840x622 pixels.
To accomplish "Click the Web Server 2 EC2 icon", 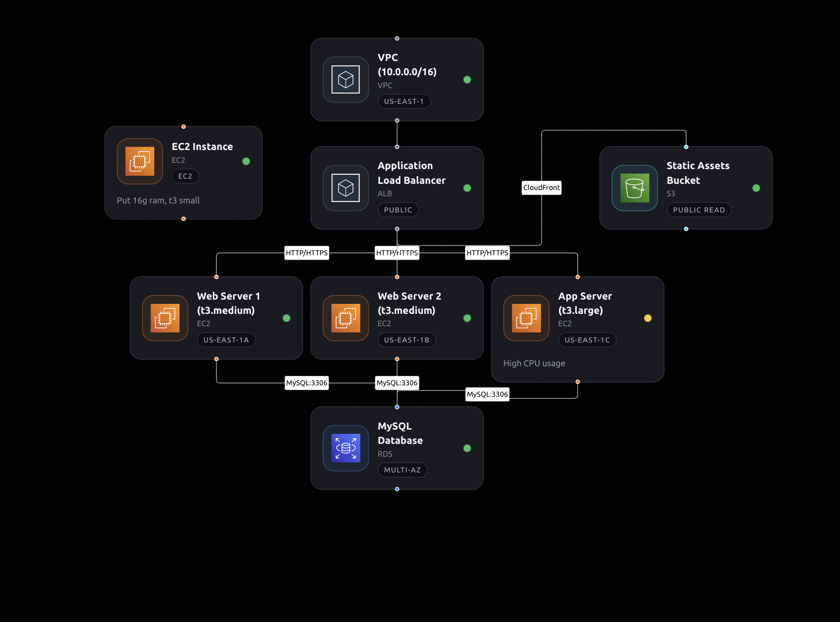I will [346, 318].
